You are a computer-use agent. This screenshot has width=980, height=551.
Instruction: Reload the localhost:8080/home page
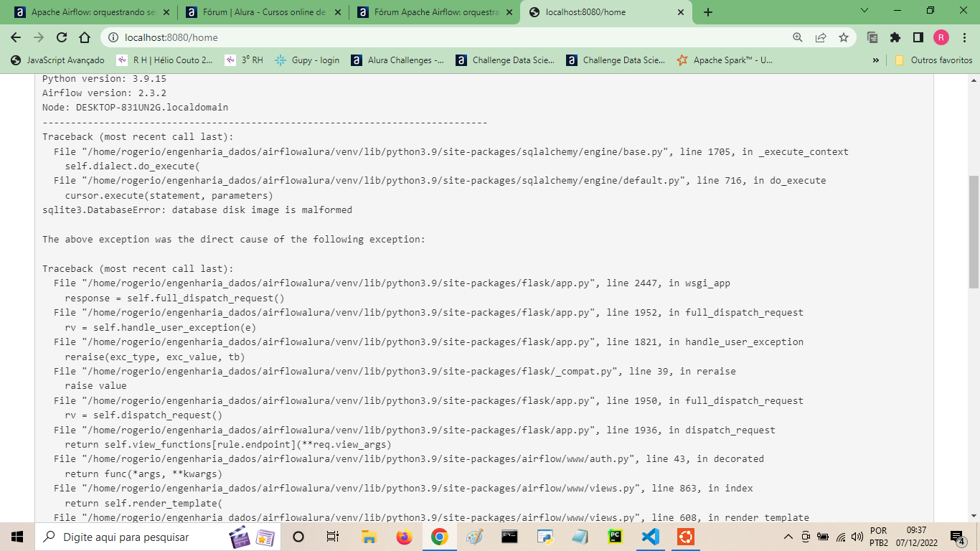coord(62,37)
